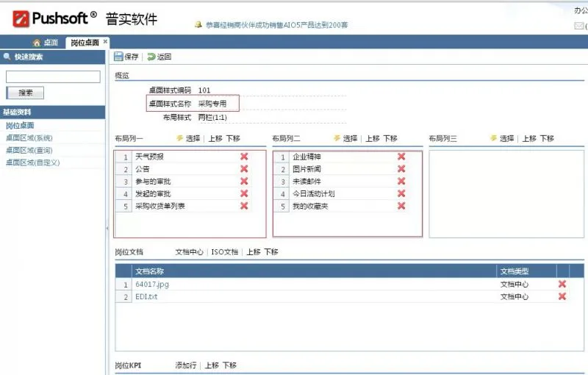The height and width of the screenshot is (375, 588).
Task: Delete the EDI.txt document row
Action: point(562,296)
